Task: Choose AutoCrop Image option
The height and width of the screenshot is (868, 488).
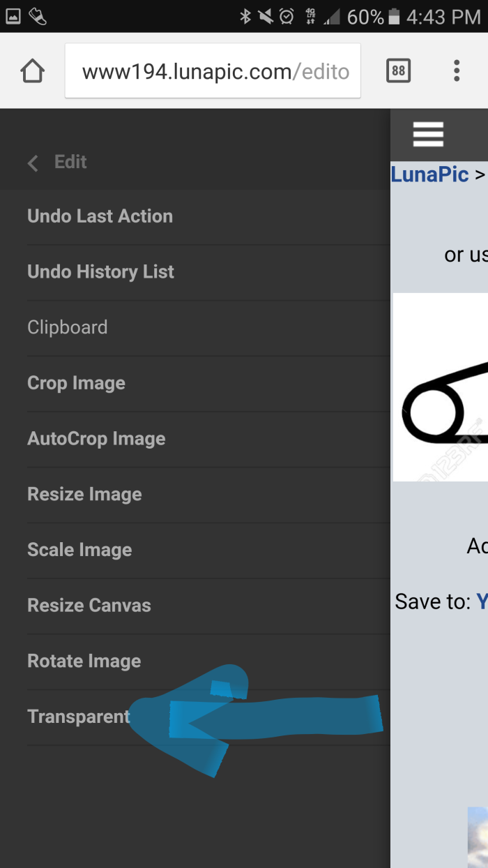Action: [96, 439]
